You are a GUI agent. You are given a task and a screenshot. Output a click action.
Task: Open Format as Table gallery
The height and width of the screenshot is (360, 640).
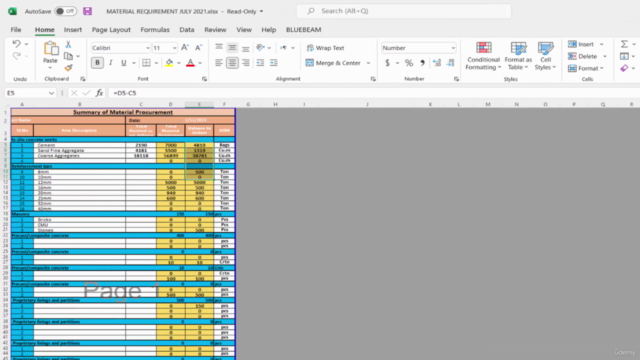click(x=518, y=56)
